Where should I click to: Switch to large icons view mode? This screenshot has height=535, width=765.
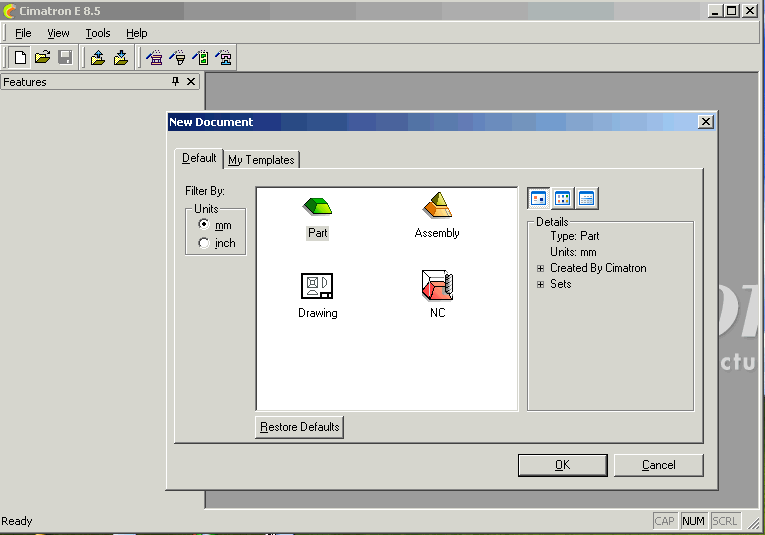(x=539, y=198)
